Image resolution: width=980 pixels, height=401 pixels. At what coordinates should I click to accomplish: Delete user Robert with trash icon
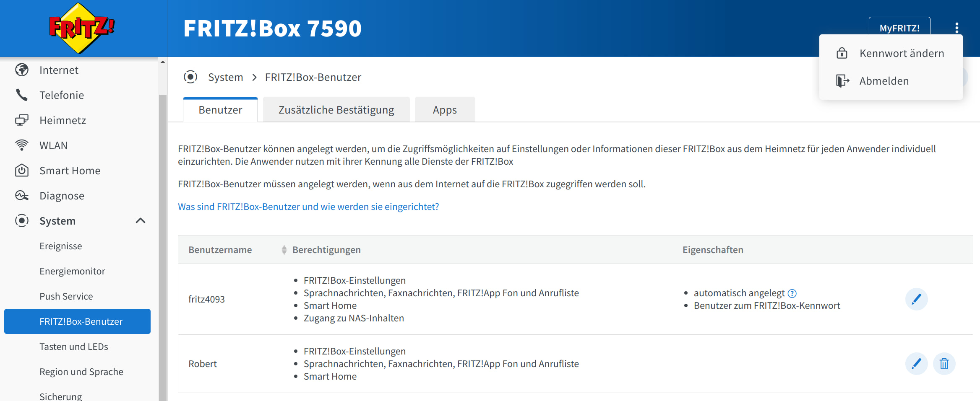click(x=944, y=364)
